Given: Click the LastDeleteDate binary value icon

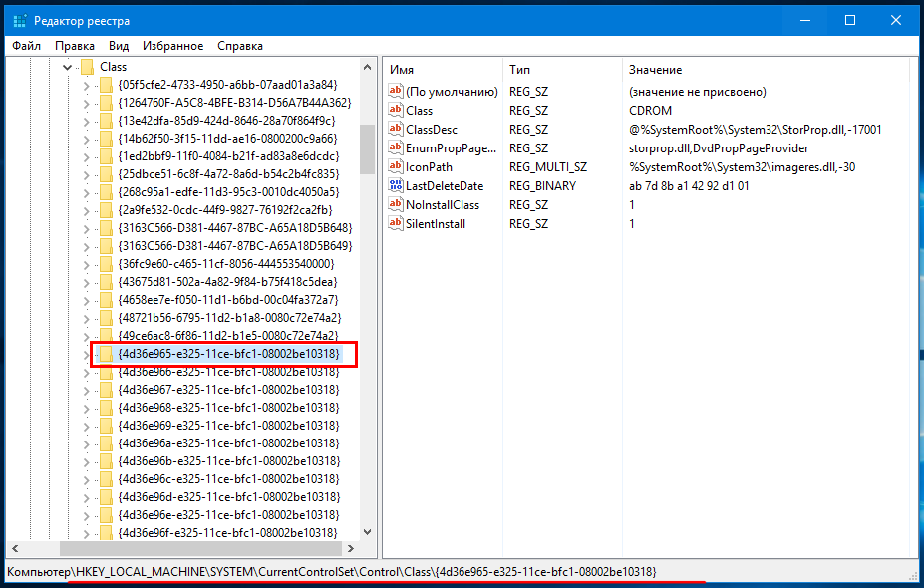Looking at the screenshot, I should click(396, 185).
